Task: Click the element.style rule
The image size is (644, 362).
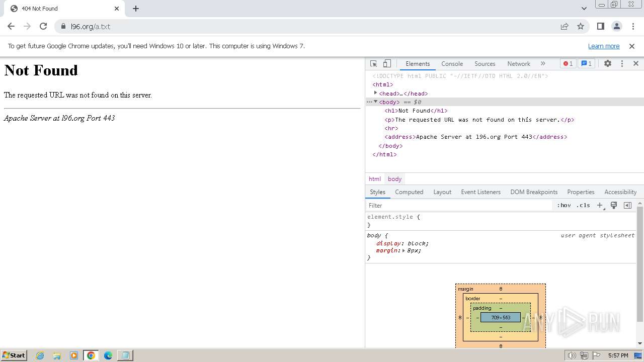Action: [x=390, y=217]
